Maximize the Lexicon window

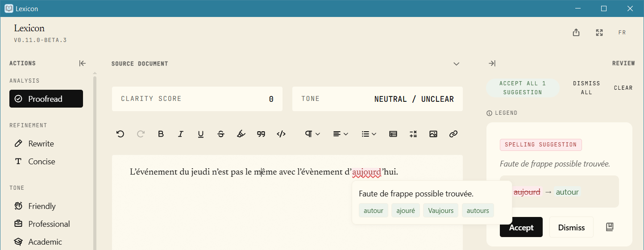604,8
